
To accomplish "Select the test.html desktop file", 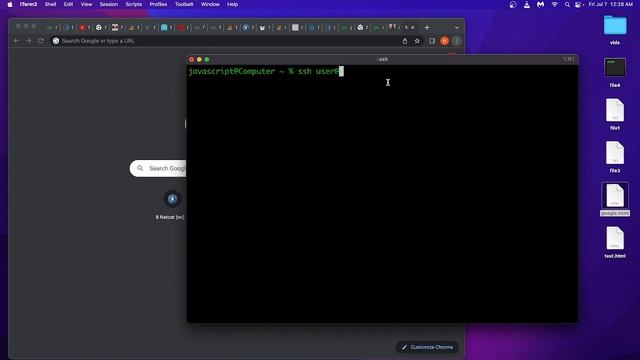I will pos(615,242).
